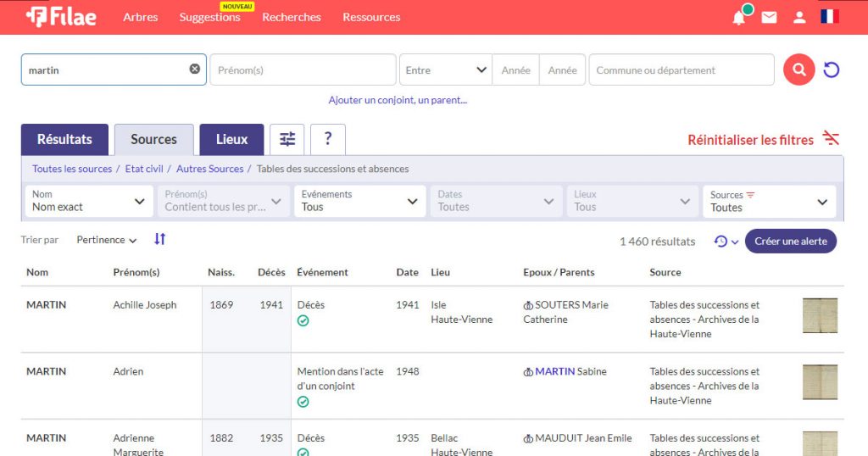This screenshot has height=456, width=868.
Task: Expand the Sources filter dropdown
Action: click(x=768, y=201)
